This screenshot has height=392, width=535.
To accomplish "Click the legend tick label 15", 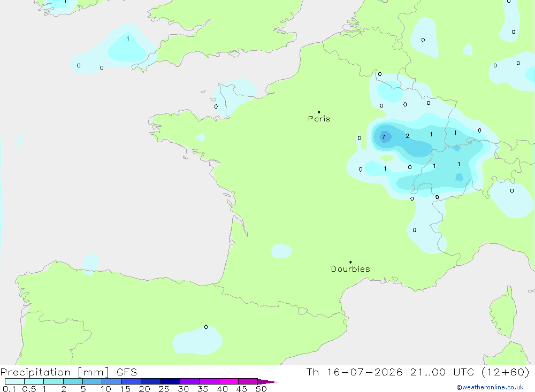I will point(125,389).
